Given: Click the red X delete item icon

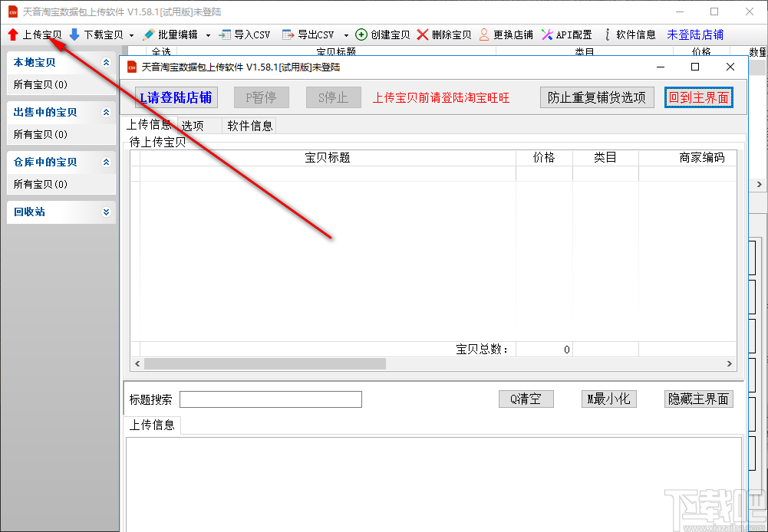Looking at the screenshot, I should [423, 34].
